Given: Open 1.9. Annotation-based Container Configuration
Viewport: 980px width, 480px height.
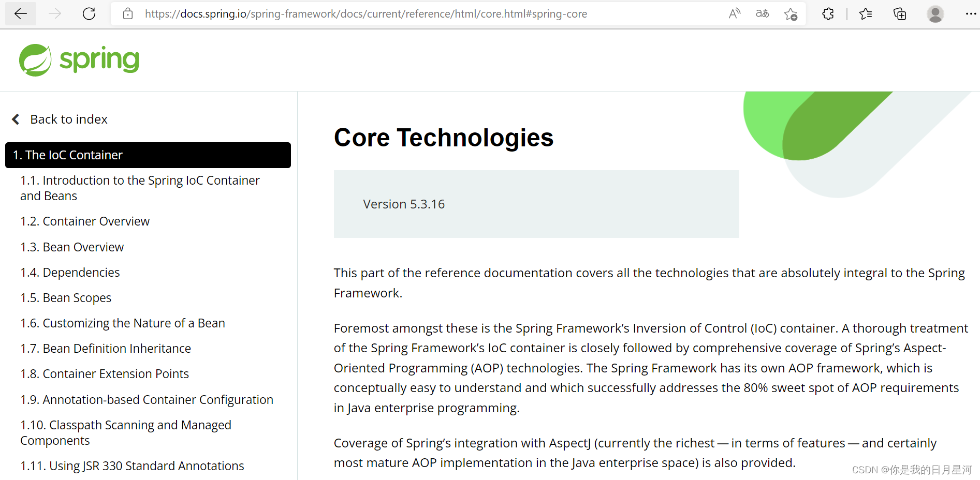Looking at the screenshot, I should tap(147, 400).
